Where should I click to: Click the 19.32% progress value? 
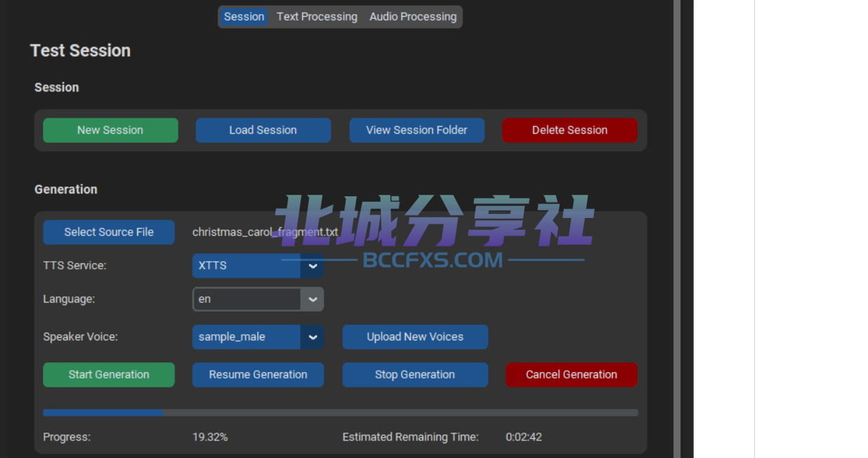pyautogui.click(x=210, y=437)
